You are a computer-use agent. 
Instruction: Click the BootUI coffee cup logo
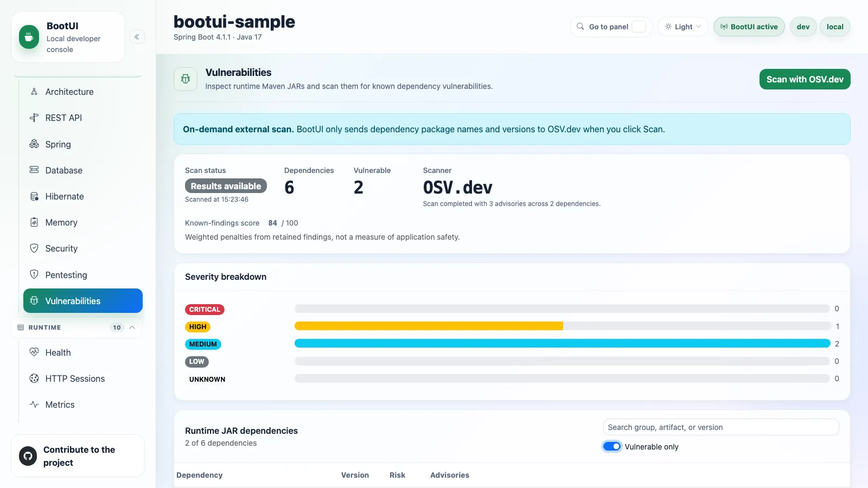coord(29,37)
